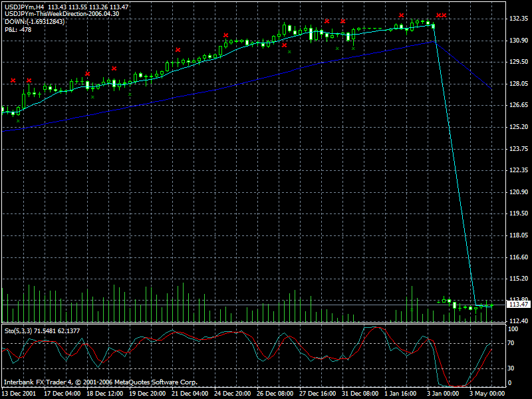This screenshot has width=532, height=399.
Task: Click the P&L: -478 text
Action: [x=18, y=30]
